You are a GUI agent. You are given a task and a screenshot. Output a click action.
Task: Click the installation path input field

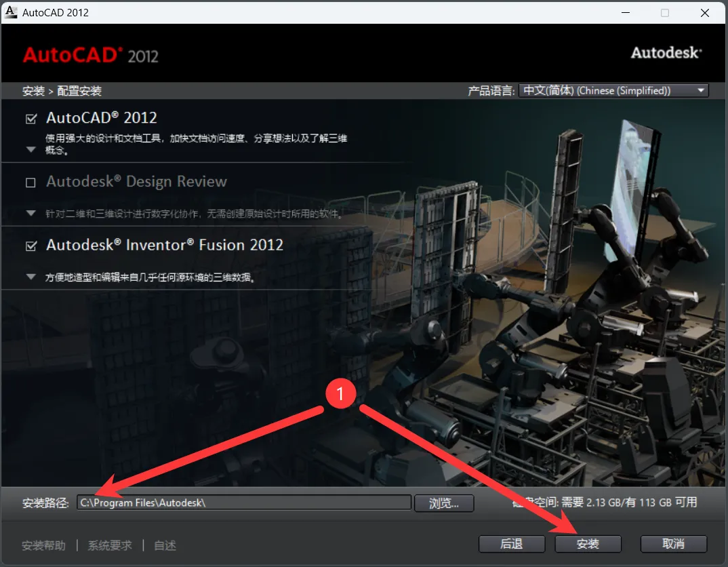[244, 503]
